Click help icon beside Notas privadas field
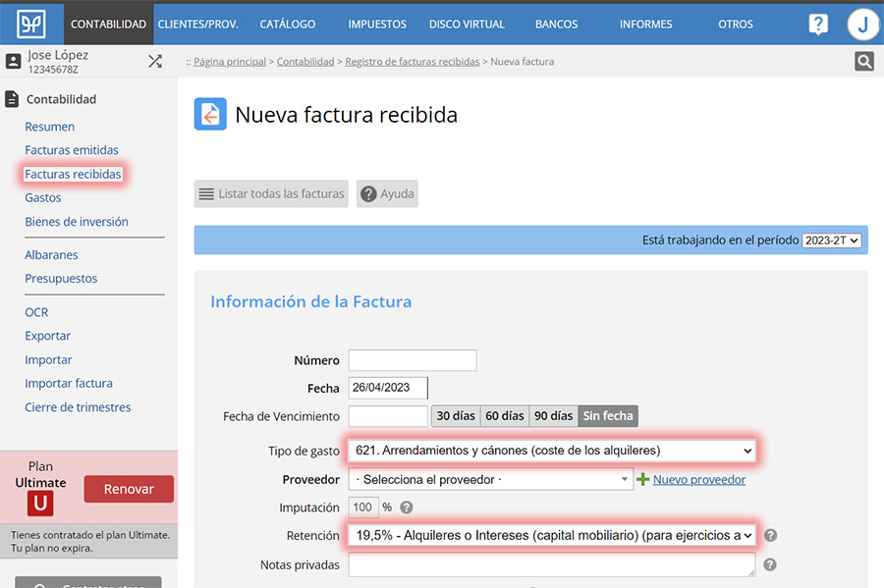Viewport: 884px width, 588px height. click(770, 564)
